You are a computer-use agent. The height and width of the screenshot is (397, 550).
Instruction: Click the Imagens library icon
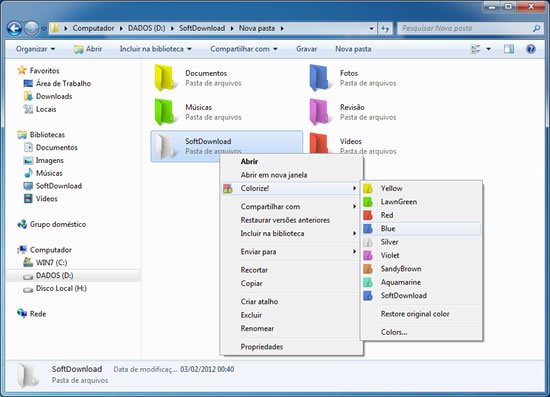[x=28, y=160]
